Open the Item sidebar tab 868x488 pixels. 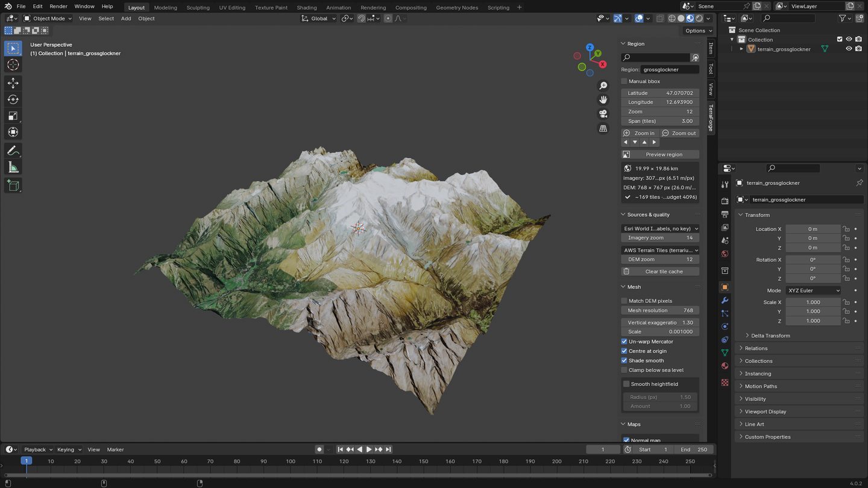pyautogui.click(x=711, y=48)
